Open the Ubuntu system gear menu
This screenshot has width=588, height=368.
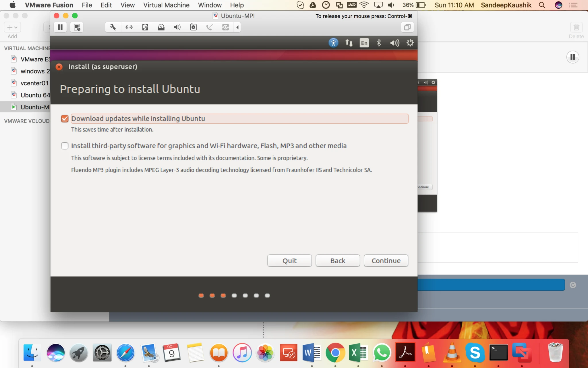pyautogui.click(x=410, y=43)
